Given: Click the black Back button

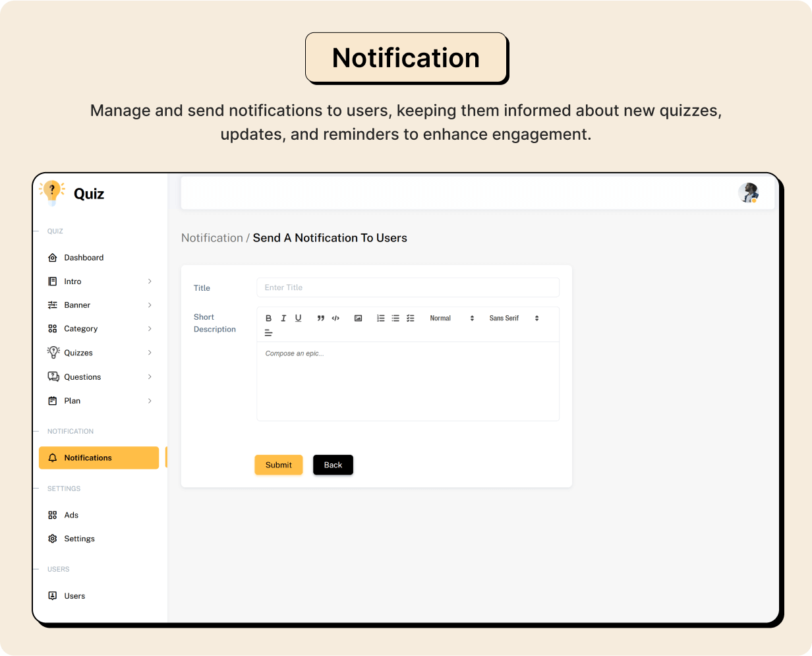Looking at the screenshot, I should coord(333,465).
